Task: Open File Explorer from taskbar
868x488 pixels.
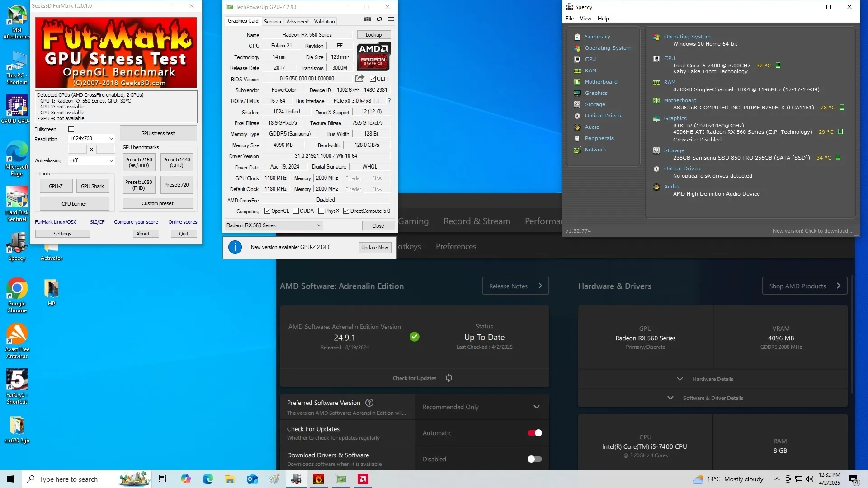Action: [230, 479]
